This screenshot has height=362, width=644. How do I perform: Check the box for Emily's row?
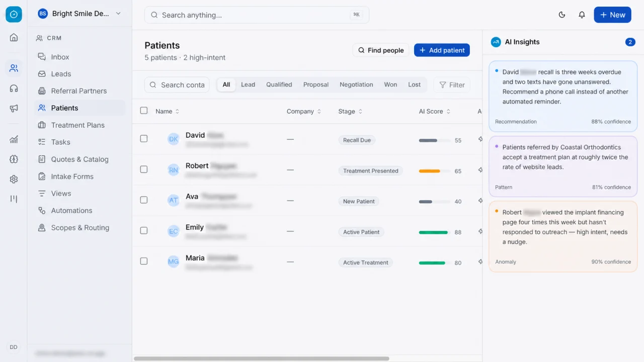coord(144,230)
